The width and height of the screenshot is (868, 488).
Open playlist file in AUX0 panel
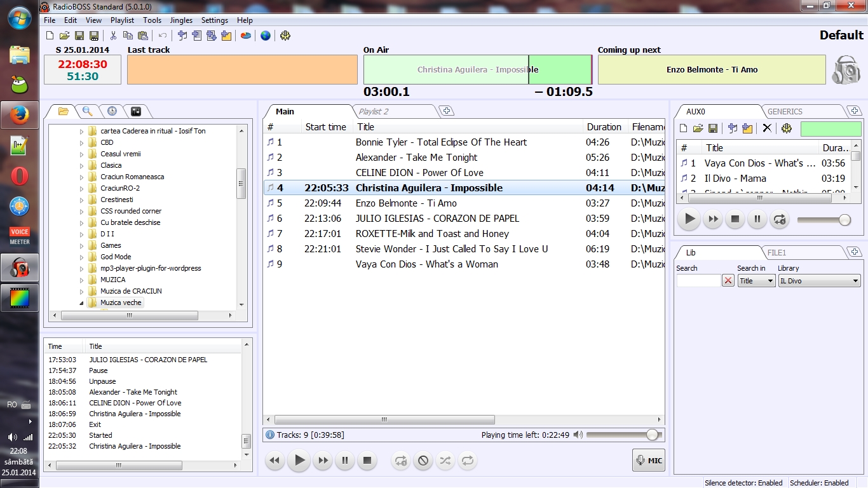click(x=698, y=128)
